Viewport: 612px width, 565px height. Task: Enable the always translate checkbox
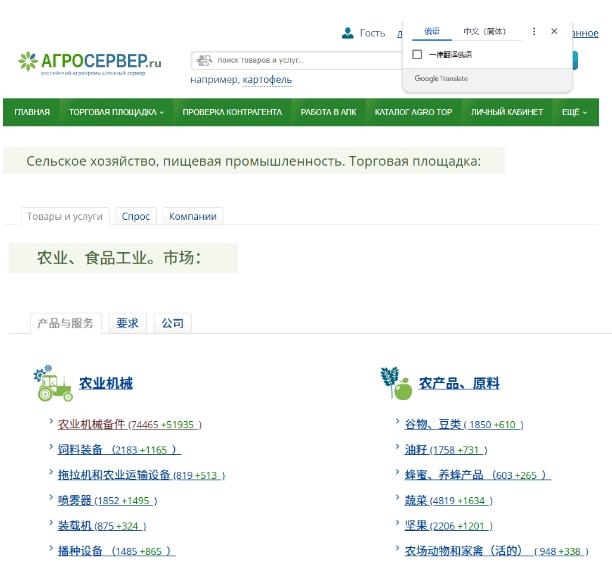pos(417,55)
